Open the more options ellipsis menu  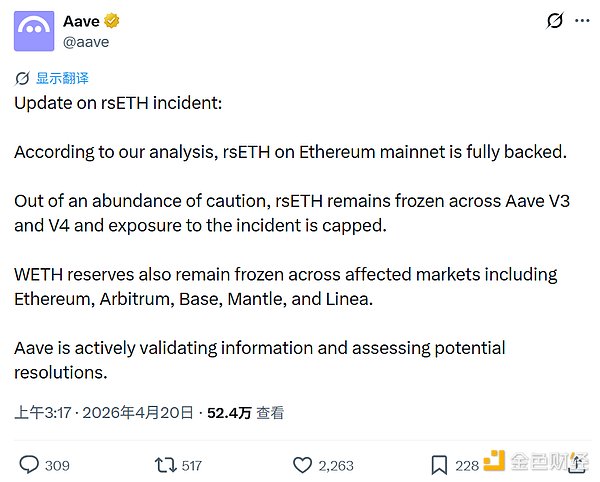582,21
